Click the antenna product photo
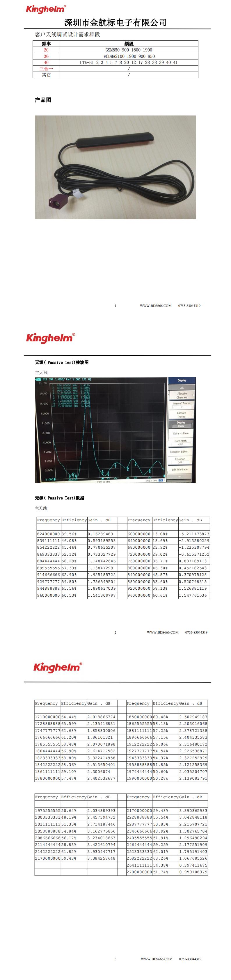 (x=115, y=167)
